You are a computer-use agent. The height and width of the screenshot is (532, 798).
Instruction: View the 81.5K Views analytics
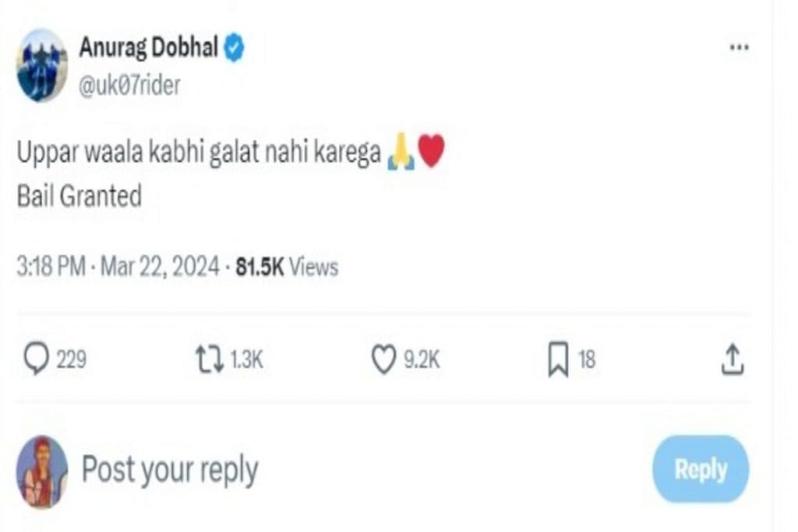coord(288,267)
